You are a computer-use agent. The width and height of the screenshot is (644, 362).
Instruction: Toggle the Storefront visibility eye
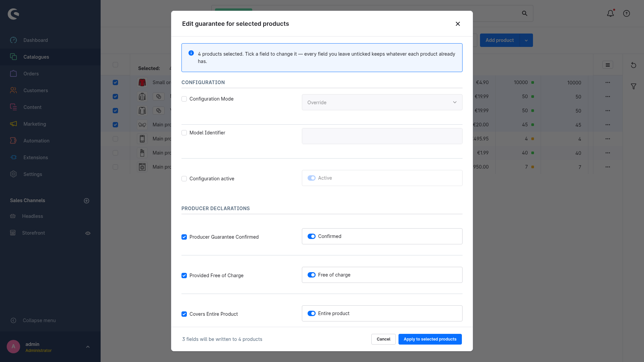88,233
